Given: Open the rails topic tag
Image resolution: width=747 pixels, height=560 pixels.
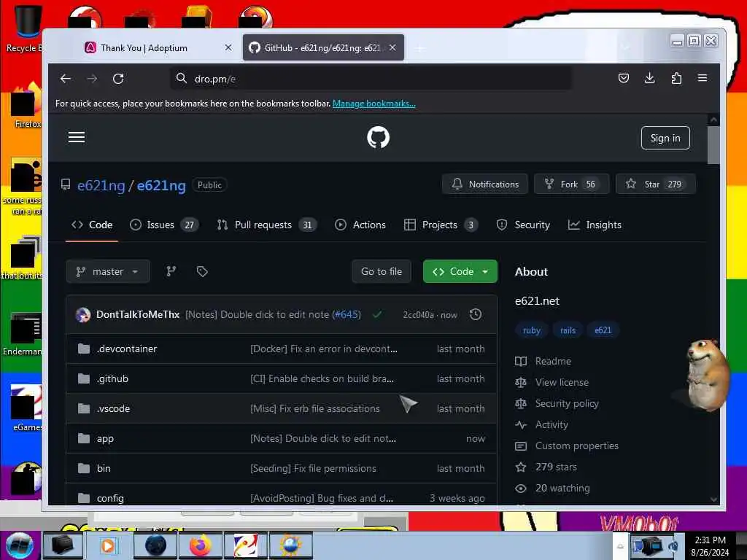Looking at the screenshot, I should point(568,330).
